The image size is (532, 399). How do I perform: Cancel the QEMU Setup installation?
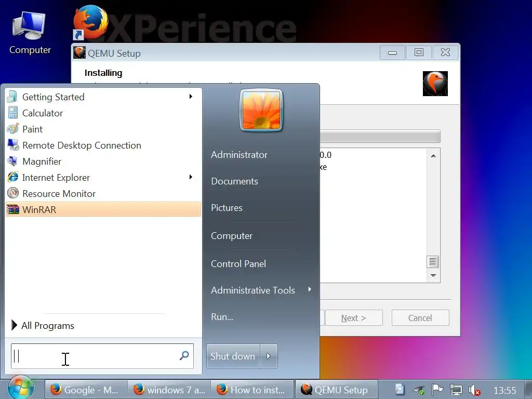click(420, 318)
